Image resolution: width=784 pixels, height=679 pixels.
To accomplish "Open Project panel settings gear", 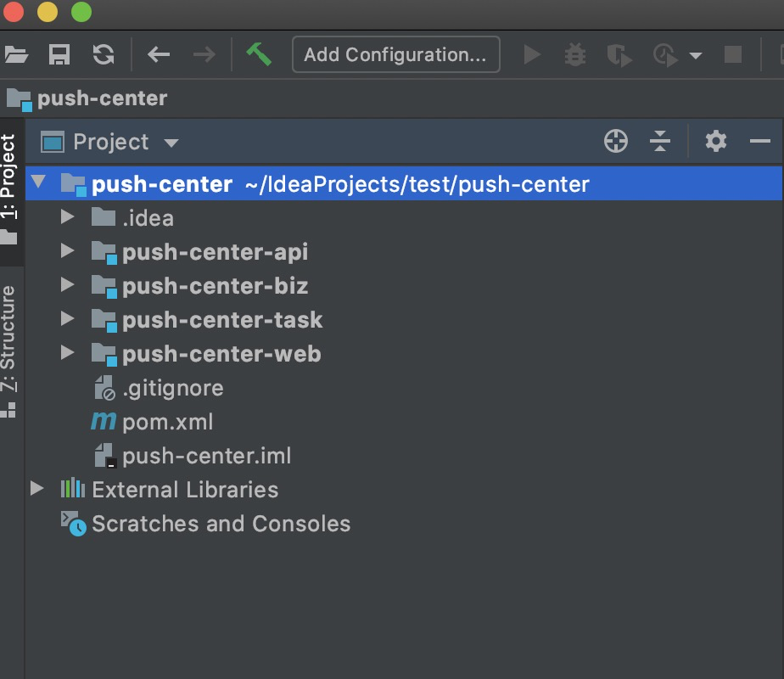I will 716,142.
